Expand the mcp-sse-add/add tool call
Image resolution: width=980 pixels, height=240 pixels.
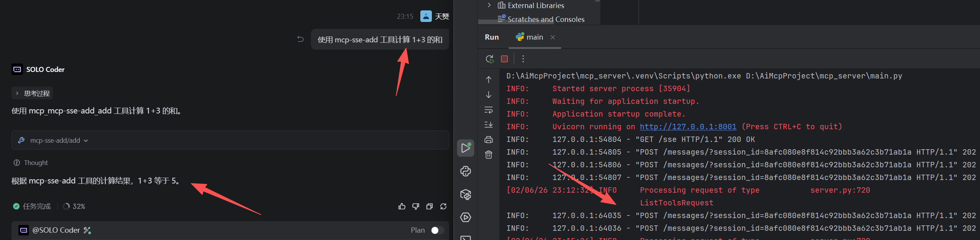coord(230,140)
